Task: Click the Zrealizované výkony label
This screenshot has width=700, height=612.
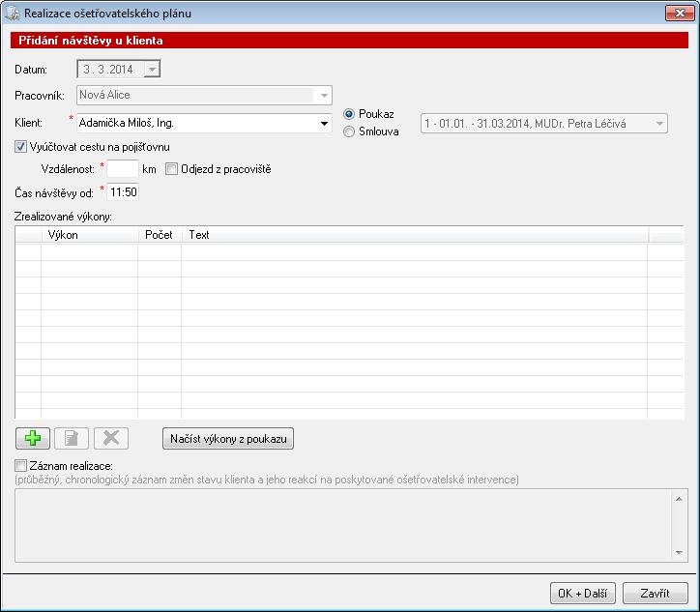Action: tap(63, 217)
